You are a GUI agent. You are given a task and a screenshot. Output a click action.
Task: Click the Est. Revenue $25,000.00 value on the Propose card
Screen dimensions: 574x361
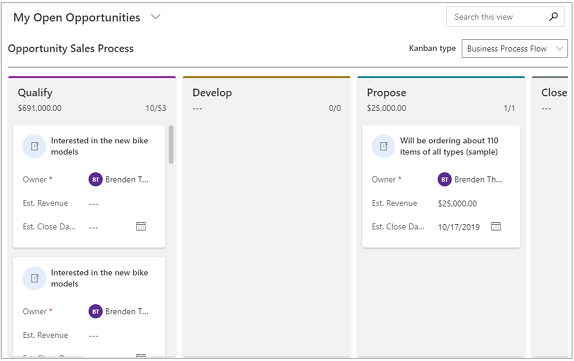coord(457,203)
